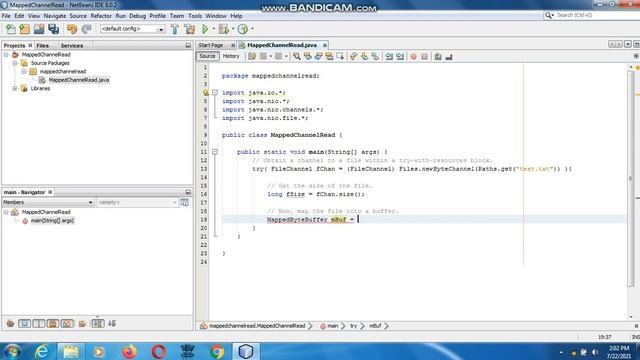Collapse the mappedchannelread package node
Viewport: 640px width, 360px height.
(24, 72)
